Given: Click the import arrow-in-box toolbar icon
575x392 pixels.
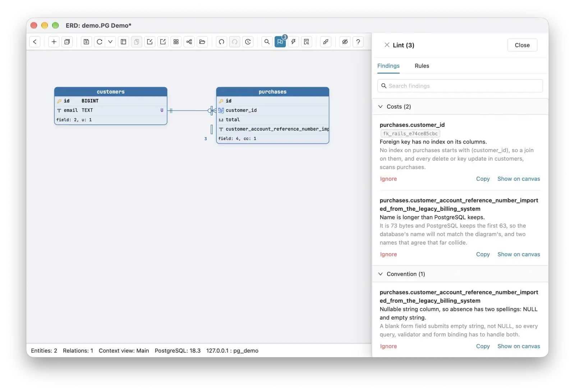Looking at the screenshot, I should [150, 42].
